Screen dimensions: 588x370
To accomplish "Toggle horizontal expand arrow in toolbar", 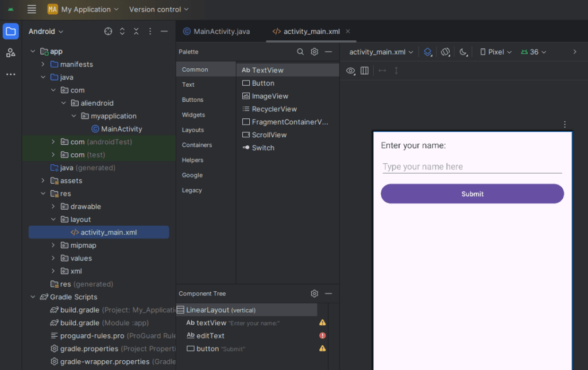I will pyautogui.click(x=382, y=71).
